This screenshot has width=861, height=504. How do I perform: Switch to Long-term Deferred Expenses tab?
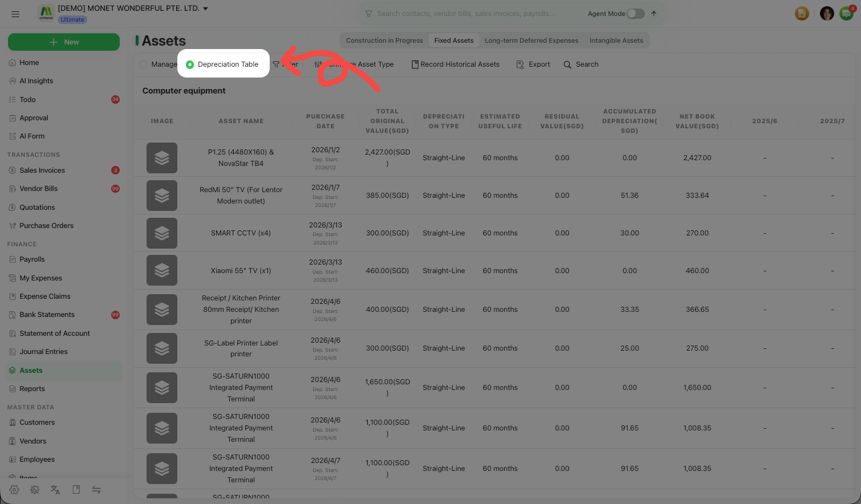point(531,40)
